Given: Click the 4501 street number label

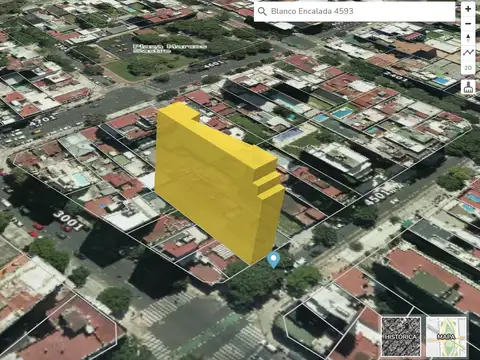Looking at the screenshot, I should pyautogui.click(x=378, y=196).
